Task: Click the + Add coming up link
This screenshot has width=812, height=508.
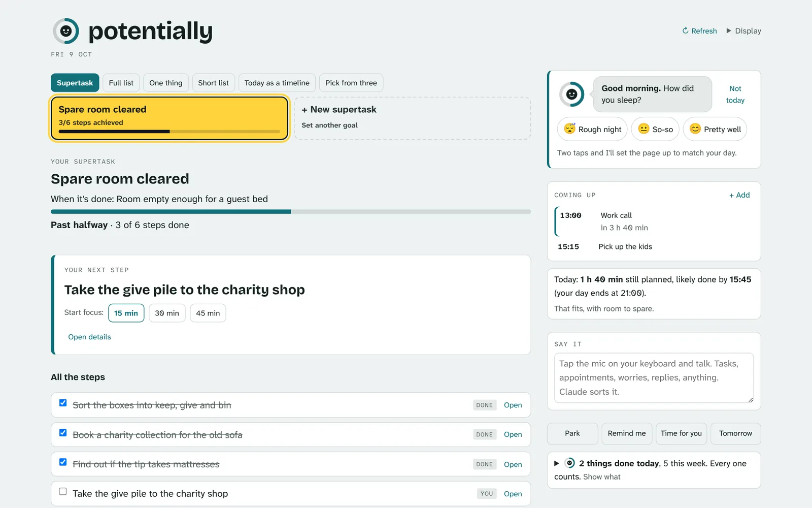Action: tap(739, 195)
